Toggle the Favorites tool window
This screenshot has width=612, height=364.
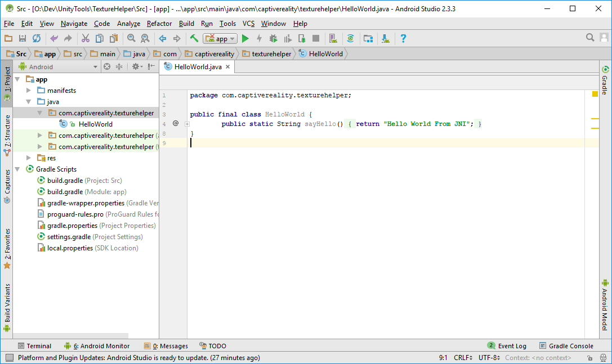(x=7, y=249)
